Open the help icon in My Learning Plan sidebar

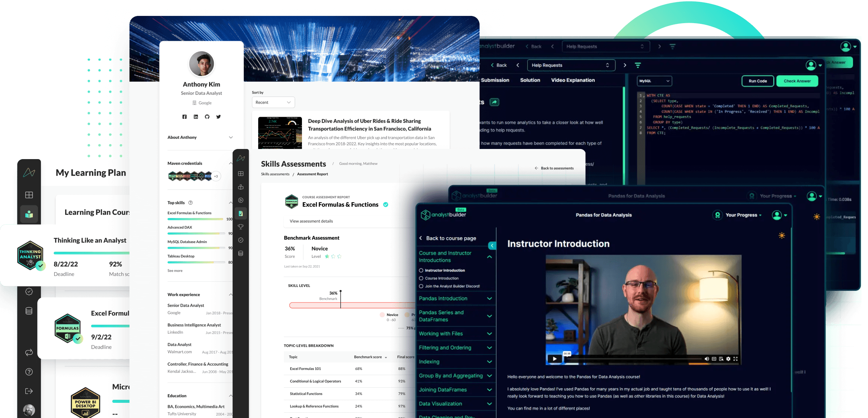(29, 372)
